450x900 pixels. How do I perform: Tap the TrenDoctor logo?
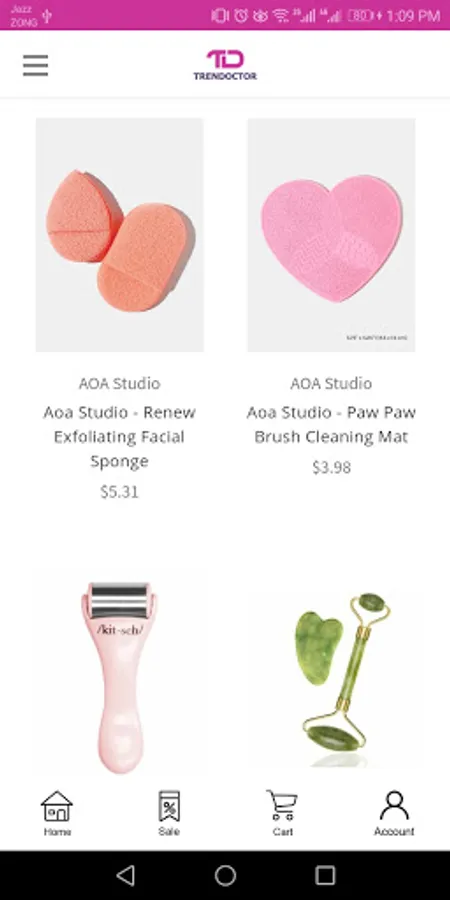coord(225,65)
